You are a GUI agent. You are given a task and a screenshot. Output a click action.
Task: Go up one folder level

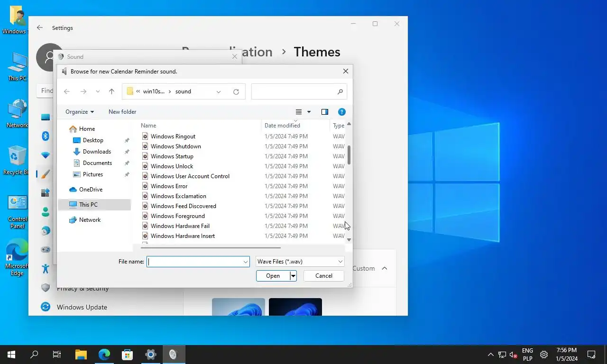[111, 91]
